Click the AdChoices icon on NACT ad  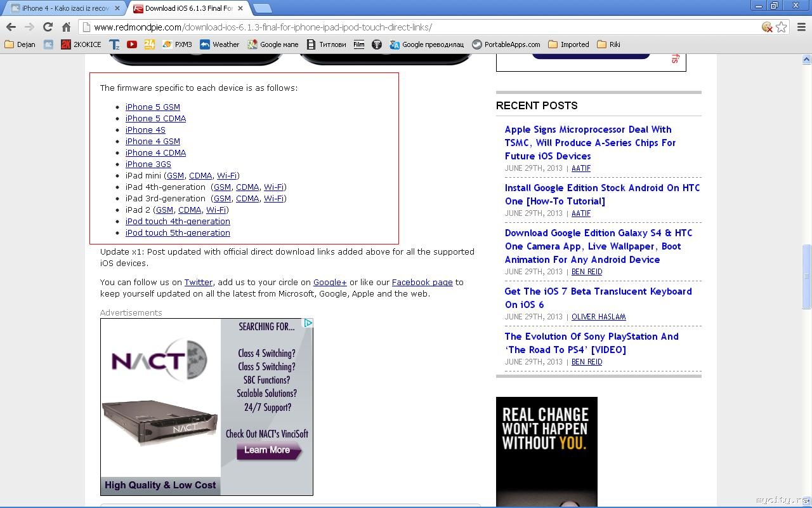click(x=308, y=323)
